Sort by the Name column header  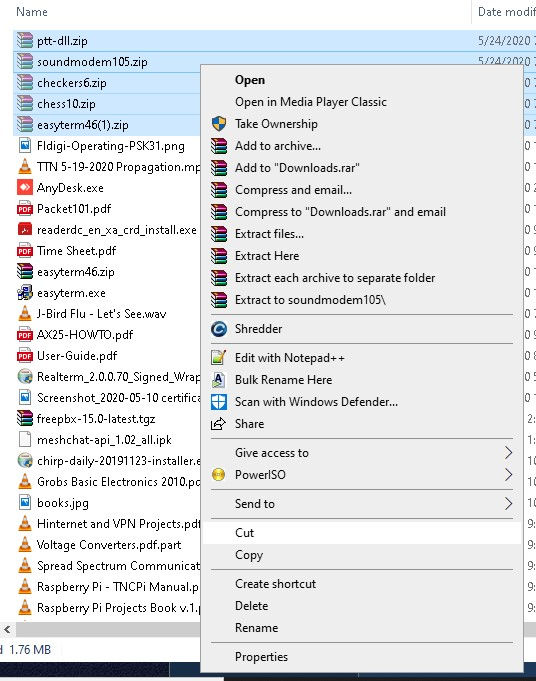click(32, 12)
